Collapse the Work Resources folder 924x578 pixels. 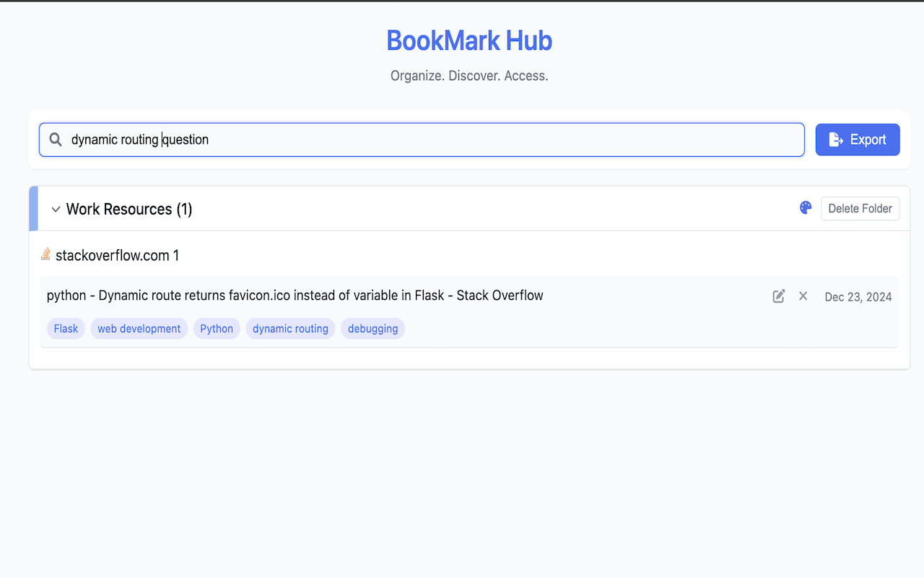coord(128,209)
